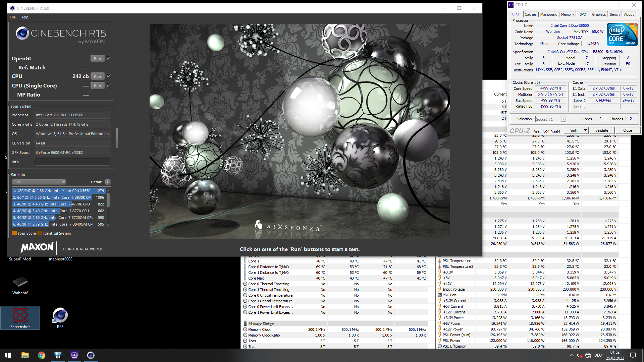Click the Core 0 Thermal Throttling sensor icon
644x362 pixels.
[245, 284]
